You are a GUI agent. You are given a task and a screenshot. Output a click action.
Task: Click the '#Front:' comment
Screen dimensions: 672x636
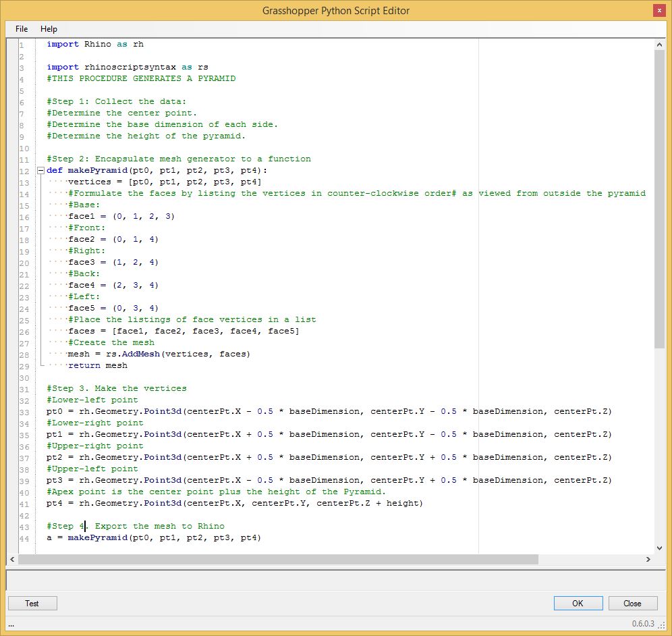point(86,228)
